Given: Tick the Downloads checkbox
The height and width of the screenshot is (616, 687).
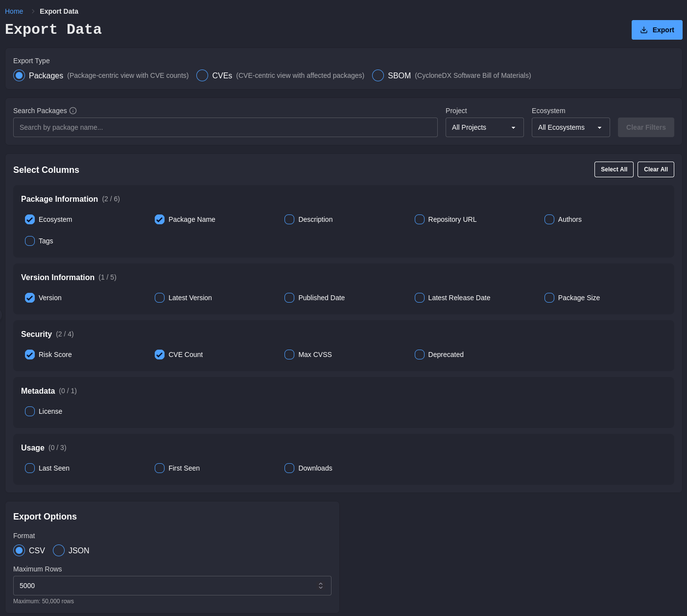Looking at the screenshot, I should pyautogui.click(x=289, y=468).
